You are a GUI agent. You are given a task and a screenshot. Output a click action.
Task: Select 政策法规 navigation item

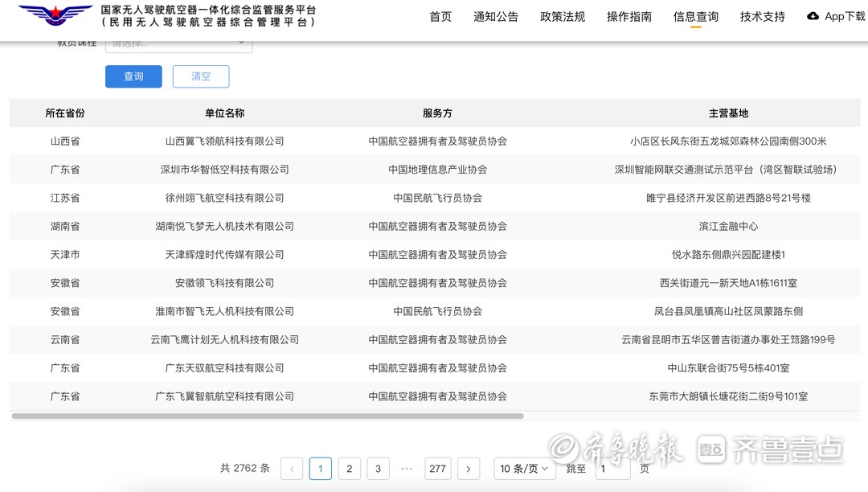563,17
